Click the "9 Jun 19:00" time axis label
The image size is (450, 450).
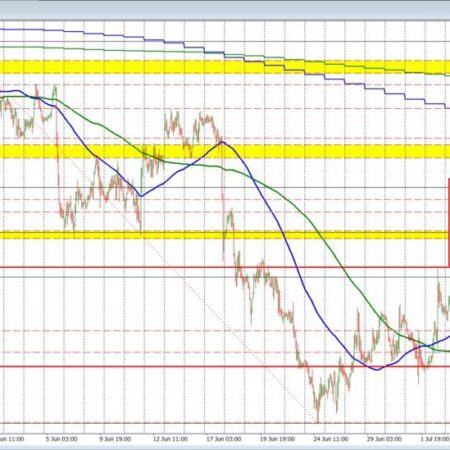115,439
